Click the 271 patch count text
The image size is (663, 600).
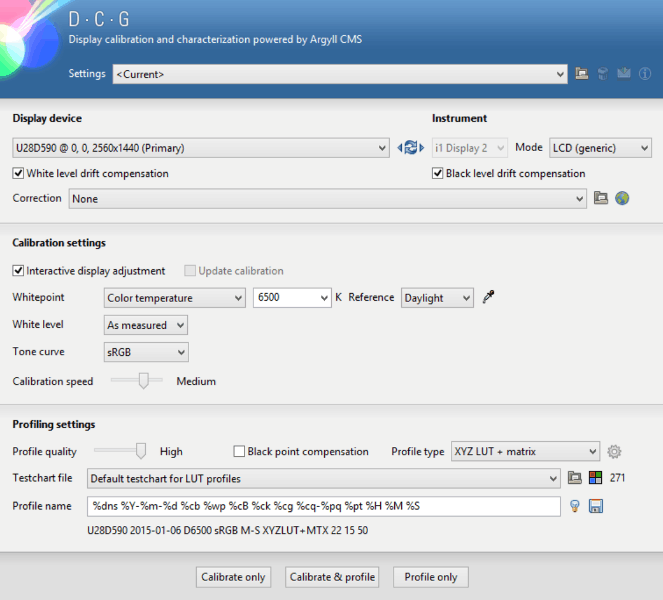point(617,478)
